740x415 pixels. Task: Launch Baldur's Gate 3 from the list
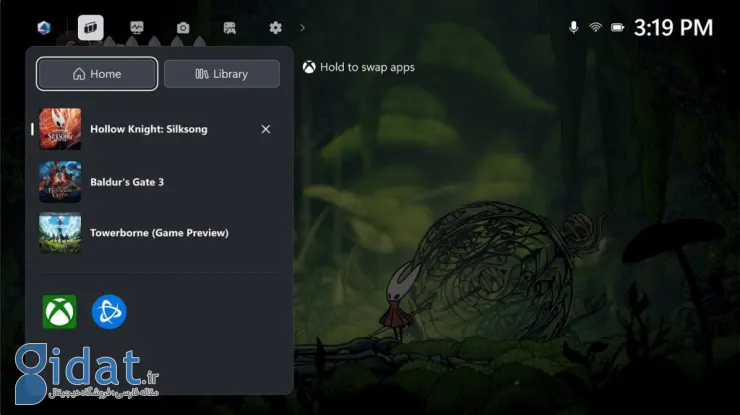click(x=158, y=182)
